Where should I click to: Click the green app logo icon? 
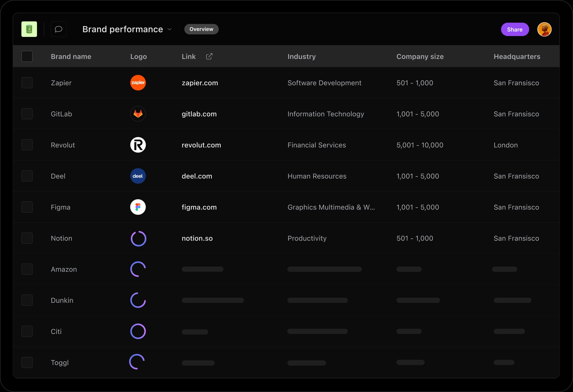pos(29,29)
